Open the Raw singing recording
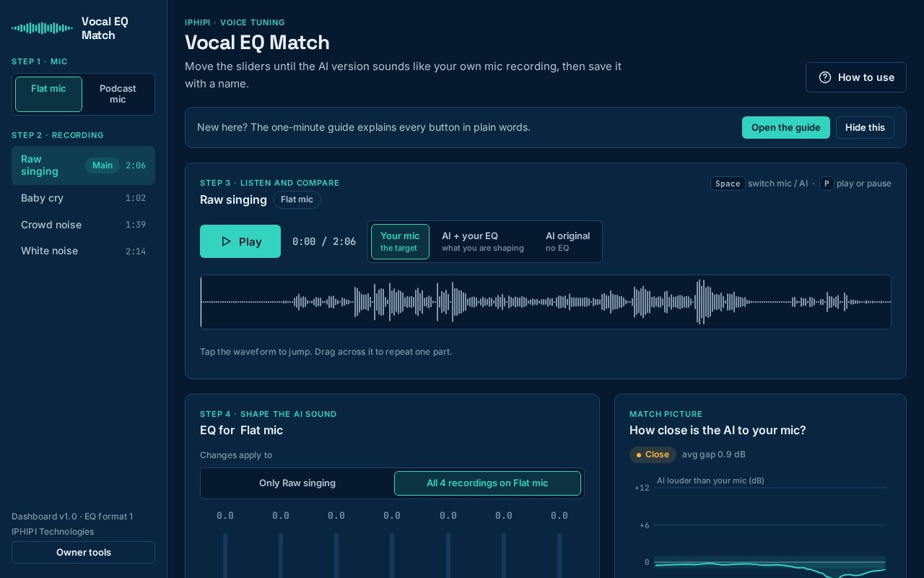The height and width of the screenshot is (578, 924). click(83, 165)
